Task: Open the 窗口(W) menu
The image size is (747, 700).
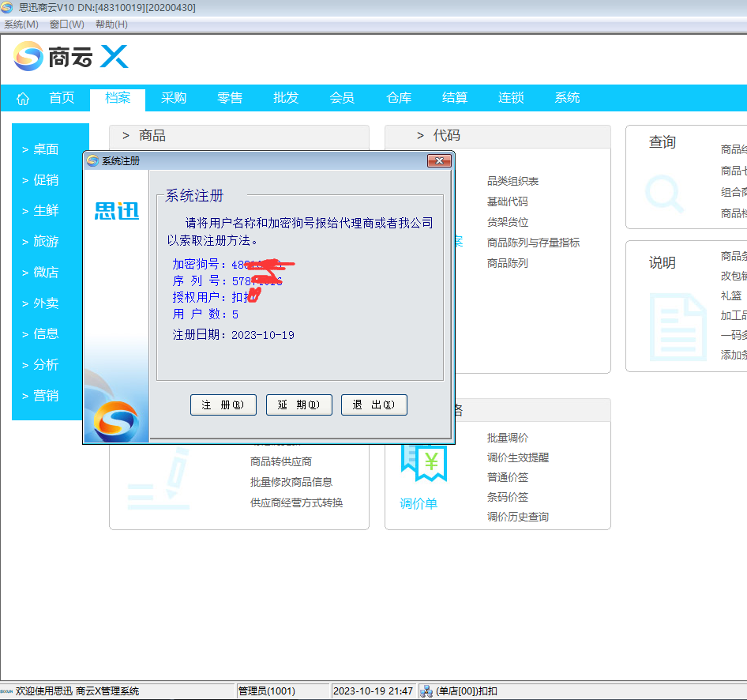Action: pyautogui.click(x=66, y=24)
